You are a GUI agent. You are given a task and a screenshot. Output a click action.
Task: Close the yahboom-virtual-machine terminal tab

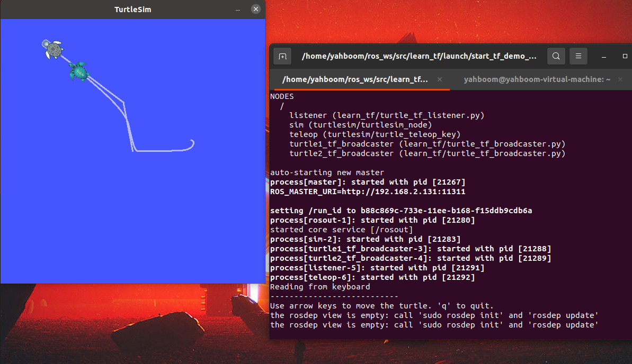(620, 80)
